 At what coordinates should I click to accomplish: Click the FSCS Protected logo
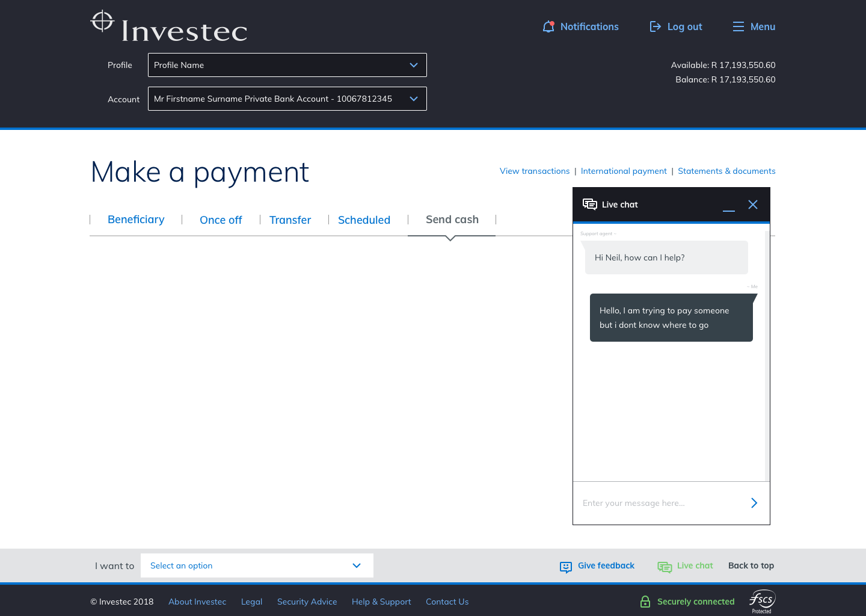pyautogui.click(x=761, y=601)
